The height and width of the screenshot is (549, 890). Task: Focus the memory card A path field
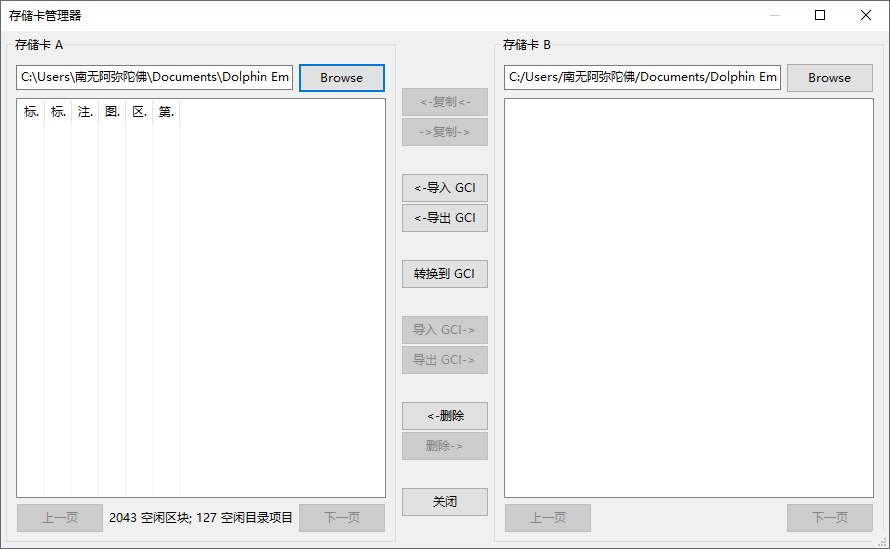tap(154, 77)
